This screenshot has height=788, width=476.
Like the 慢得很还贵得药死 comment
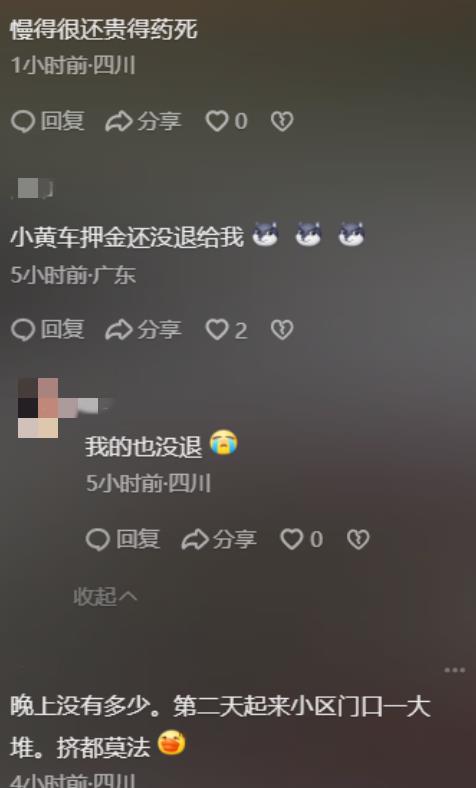point(226,121)
